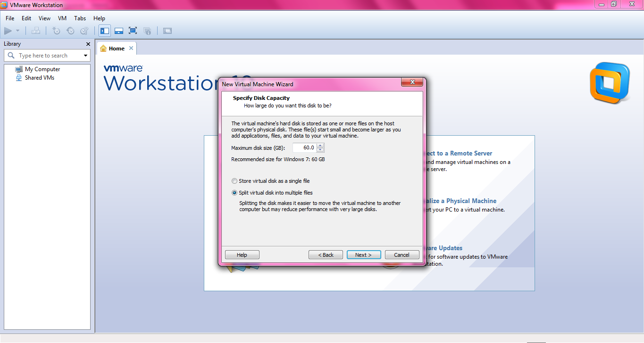This screenshot has height=343, width=644.
Task: Click the Power On play toolbar icon
Action: (x=8, y=31)
